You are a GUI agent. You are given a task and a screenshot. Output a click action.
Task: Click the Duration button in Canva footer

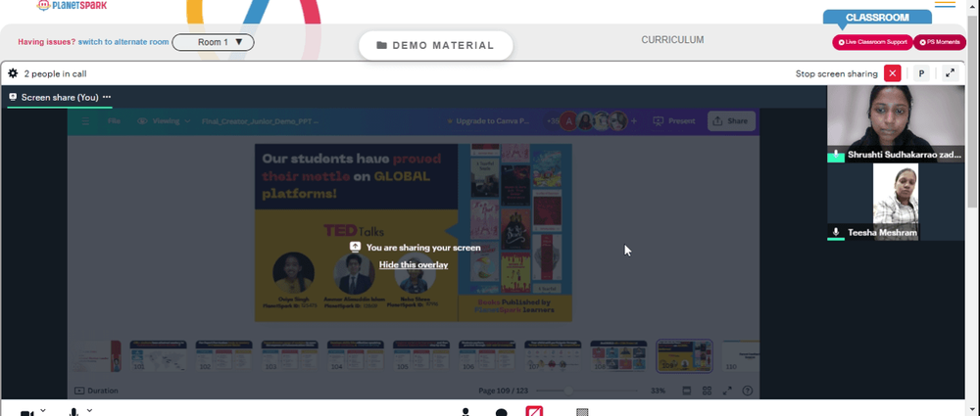click(96, 391)
